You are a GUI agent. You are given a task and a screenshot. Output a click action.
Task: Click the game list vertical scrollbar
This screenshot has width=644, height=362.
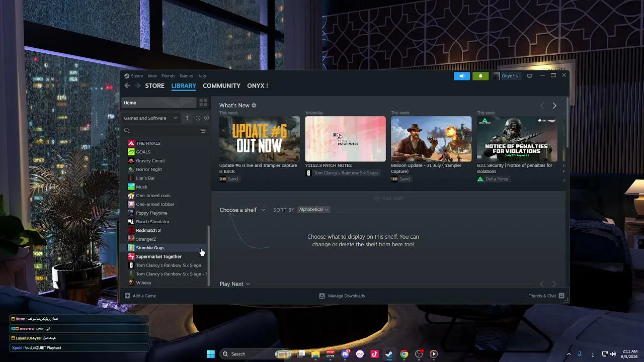pos(209,255)
